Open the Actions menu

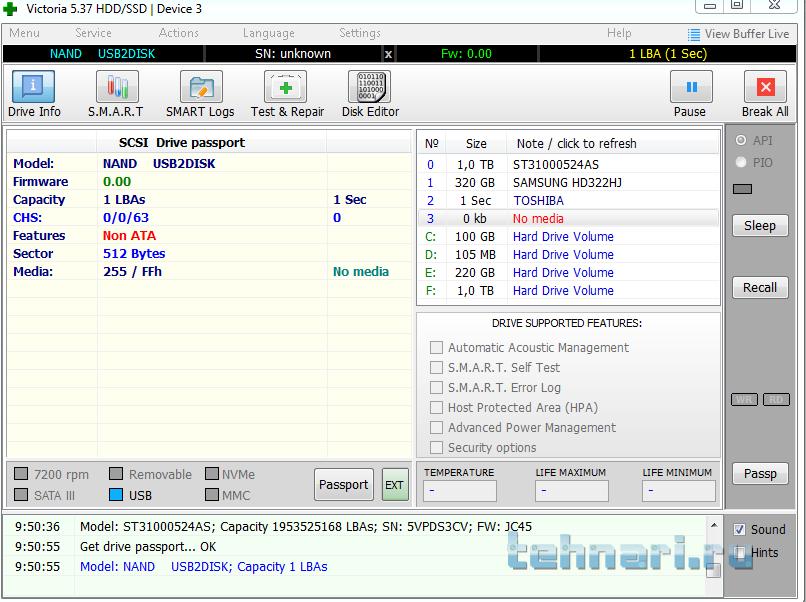tap(178, 33)
